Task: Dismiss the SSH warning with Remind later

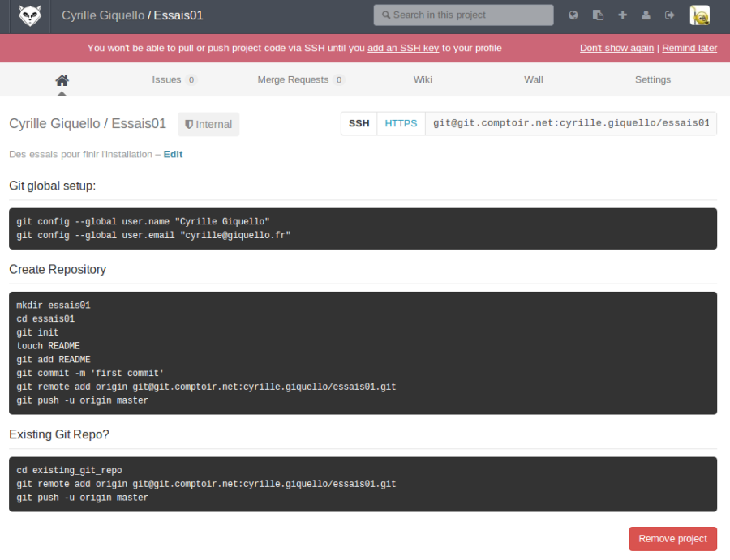Action: click(x=689, y=48)
